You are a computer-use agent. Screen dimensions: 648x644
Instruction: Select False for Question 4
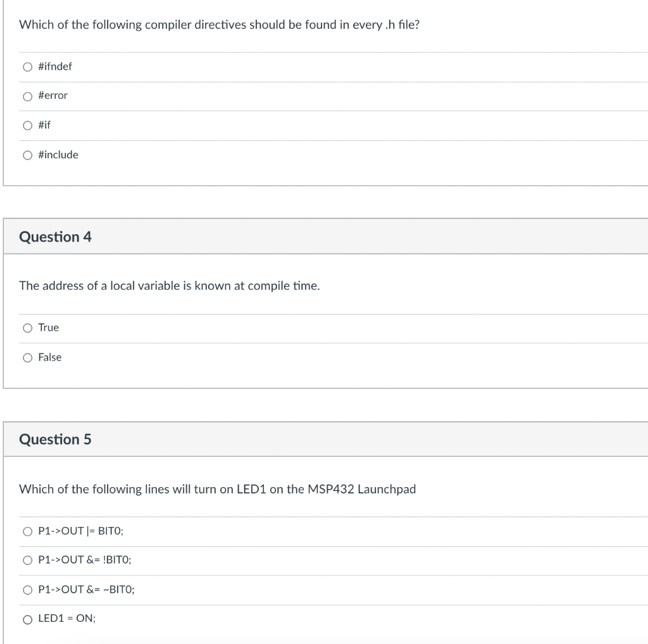point(27,357)
